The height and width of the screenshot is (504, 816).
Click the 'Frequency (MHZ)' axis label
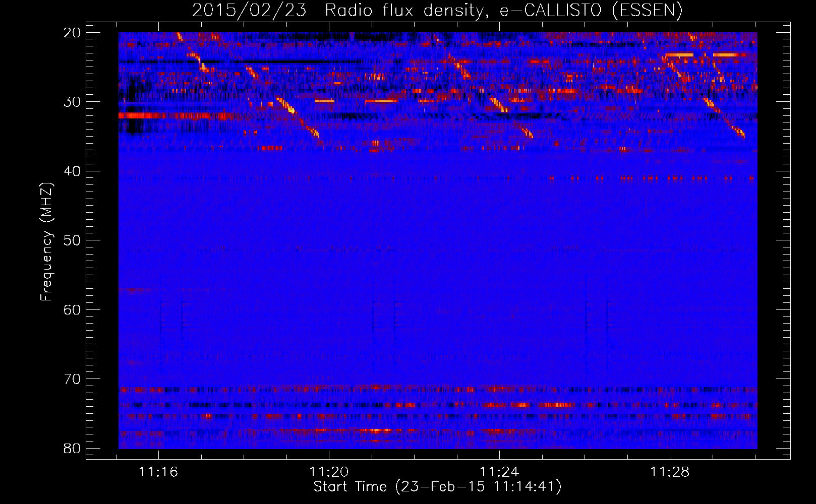tap(46, 242)
